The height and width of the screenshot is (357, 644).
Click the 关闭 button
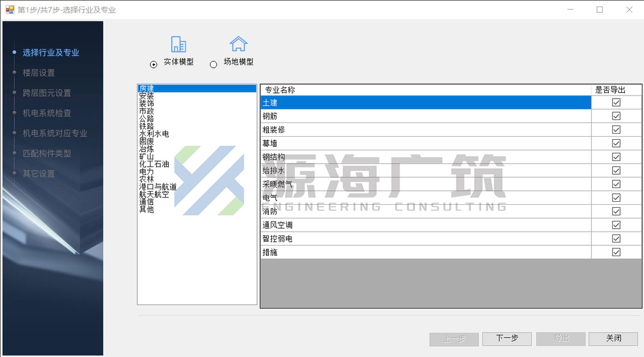coord(614,339)
